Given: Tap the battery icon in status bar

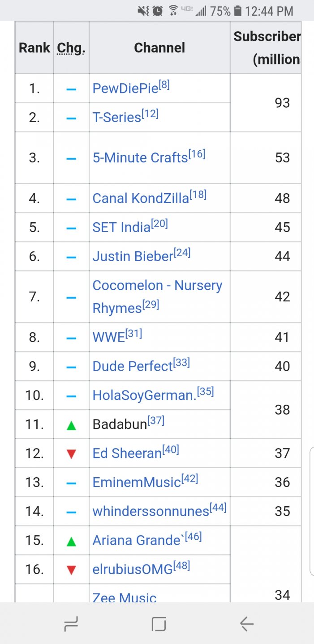Looking at the screenshot, I should point(238,11).
